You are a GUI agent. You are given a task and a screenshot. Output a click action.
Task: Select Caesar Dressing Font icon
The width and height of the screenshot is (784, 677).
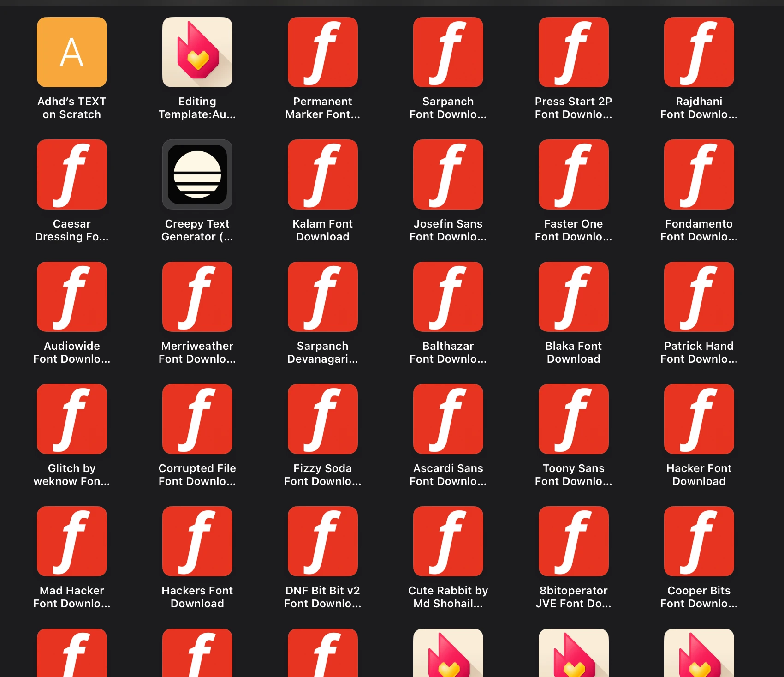point(71,174)
